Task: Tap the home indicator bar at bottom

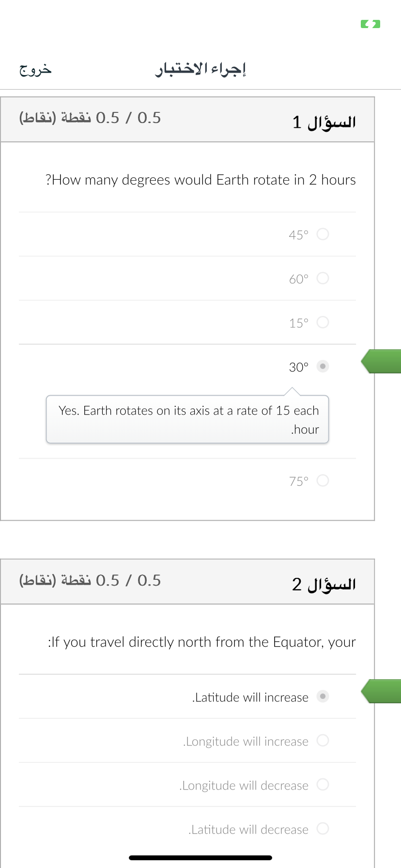Action: (200, 858)
